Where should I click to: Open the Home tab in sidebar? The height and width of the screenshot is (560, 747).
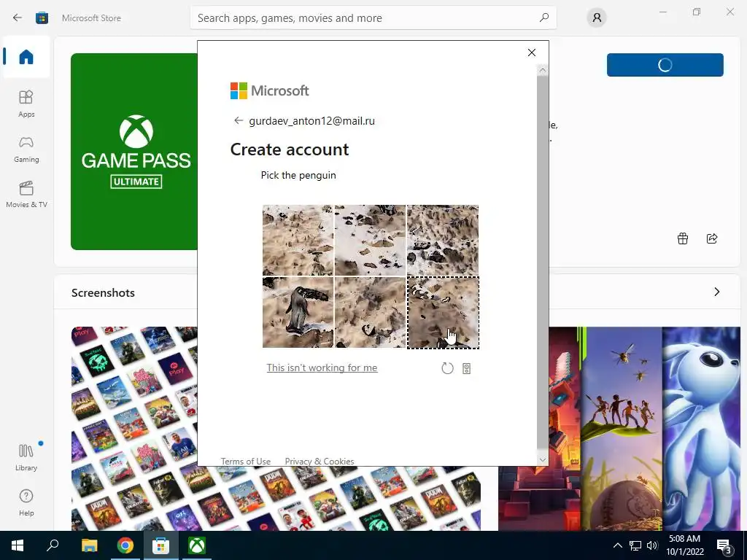pos(26,57)
